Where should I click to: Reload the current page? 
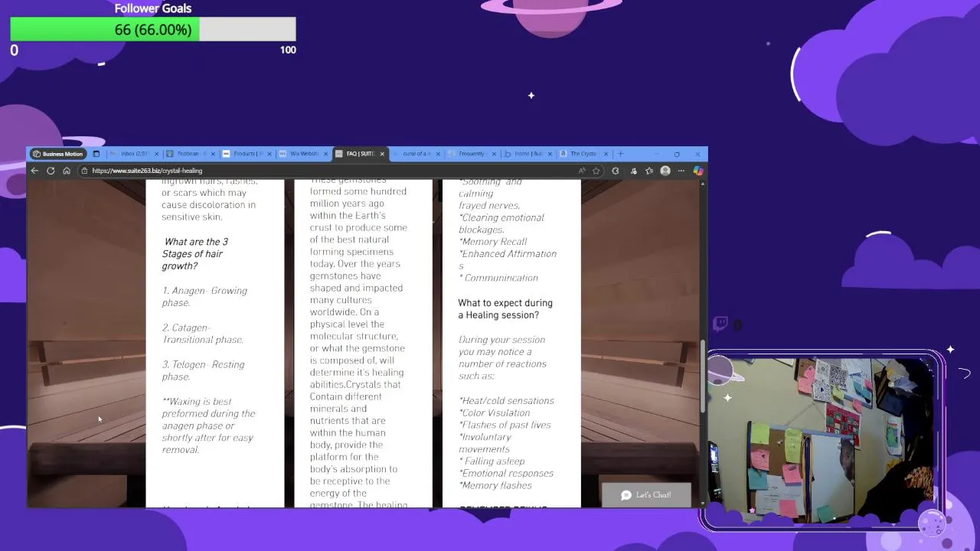(51, 171)
